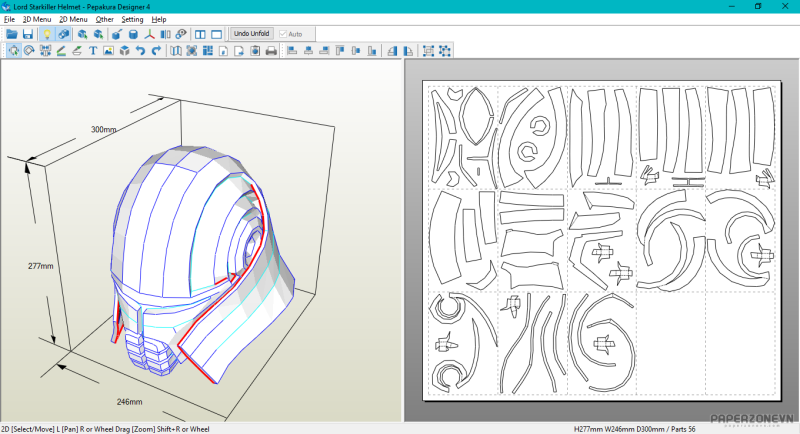This screenshot has width=800, height=434.
Task: Save the project with the floppy icon
Action: tap(28, 34)
